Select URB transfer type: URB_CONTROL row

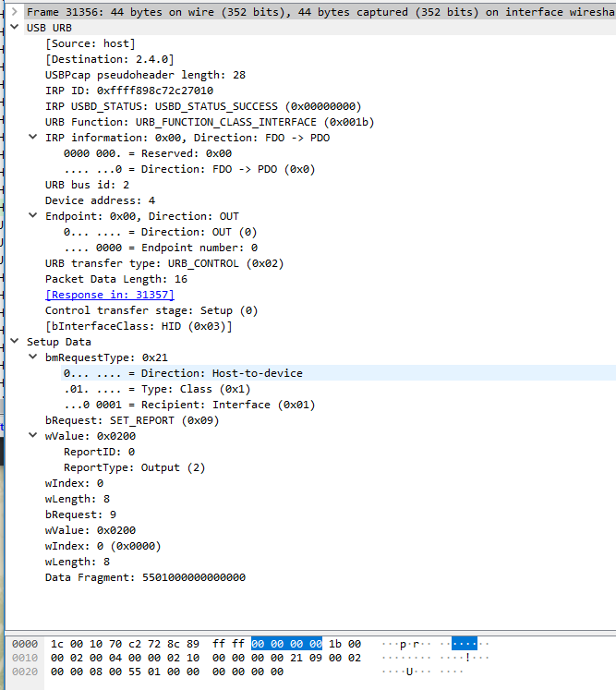point(164,263)
